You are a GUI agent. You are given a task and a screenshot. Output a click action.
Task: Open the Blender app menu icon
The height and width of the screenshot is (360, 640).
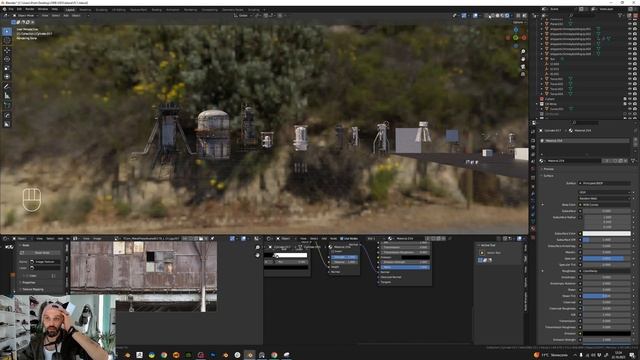4,9
